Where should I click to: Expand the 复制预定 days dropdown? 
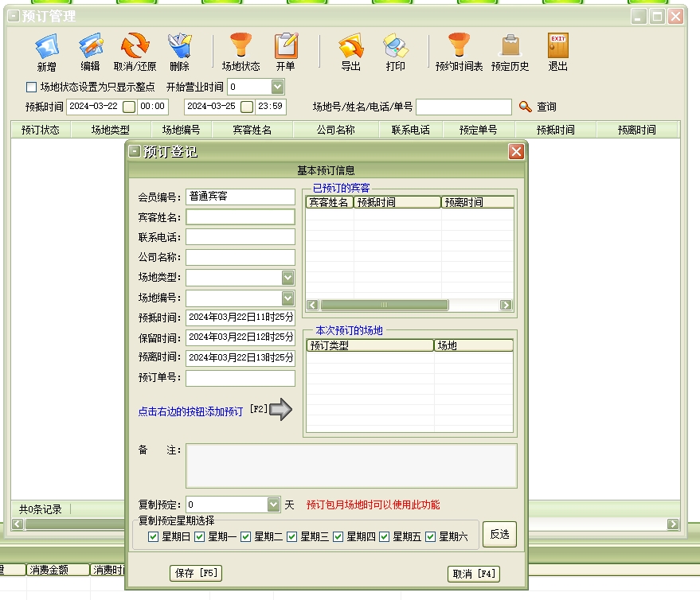tap(273, 505)
